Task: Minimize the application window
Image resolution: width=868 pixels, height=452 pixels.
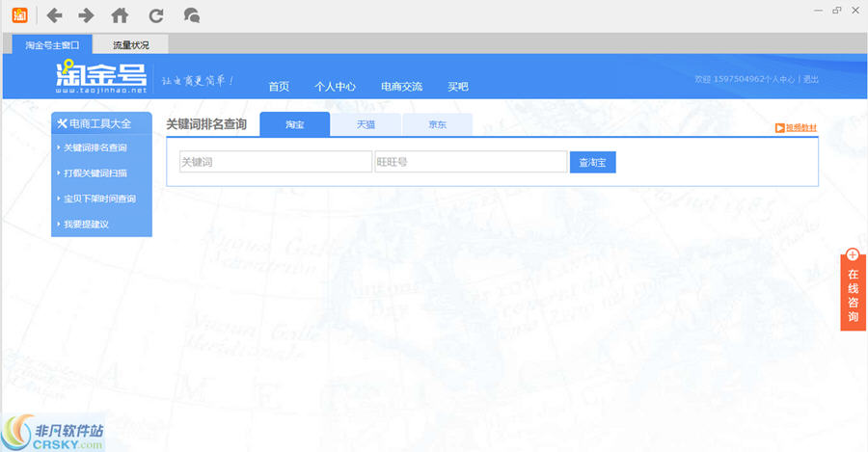Action: pyautogui.click(x=818, y=11)
